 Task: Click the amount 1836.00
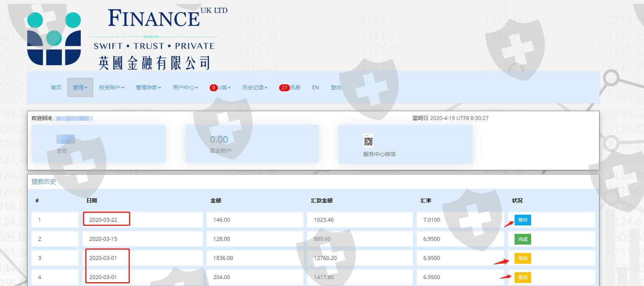223,258
